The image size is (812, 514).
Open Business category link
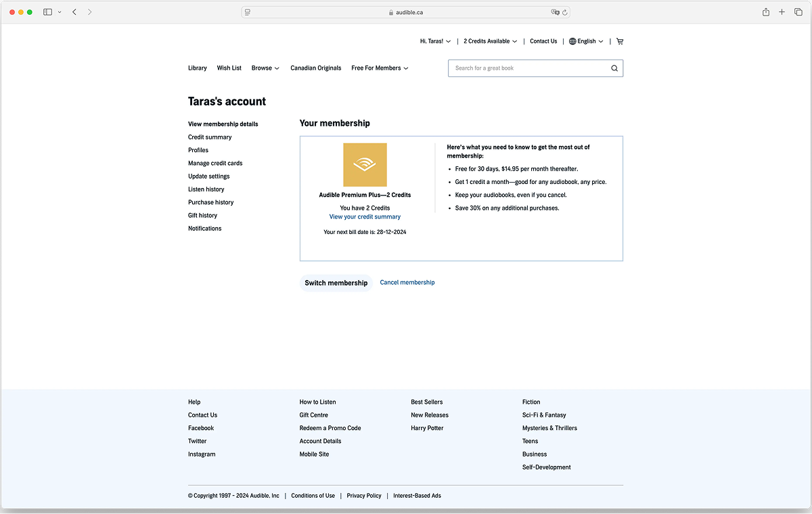535,454
